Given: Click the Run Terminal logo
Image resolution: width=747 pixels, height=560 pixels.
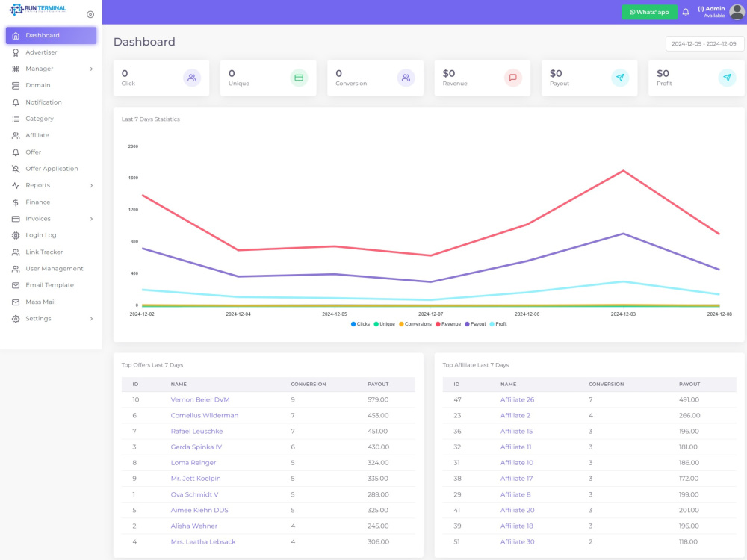Looking at the screenshot, I should [x=38, y=9].
